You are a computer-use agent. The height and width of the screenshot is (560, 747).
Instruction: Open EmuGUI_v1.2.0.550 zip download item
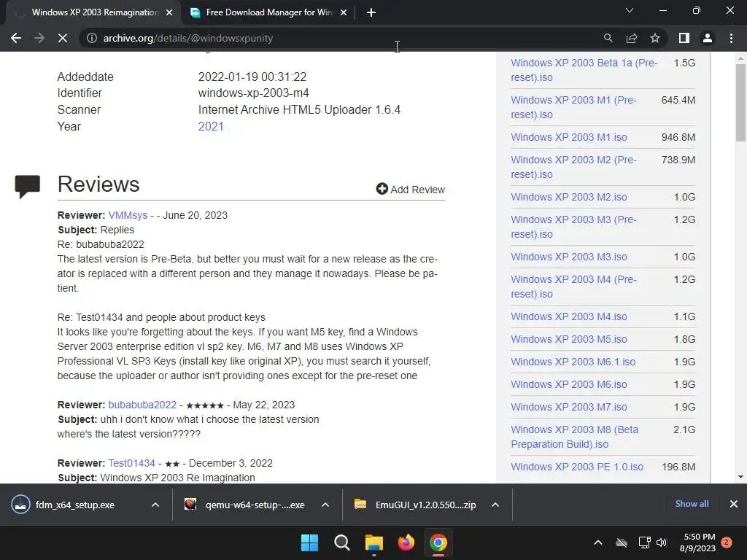point(415,505)
